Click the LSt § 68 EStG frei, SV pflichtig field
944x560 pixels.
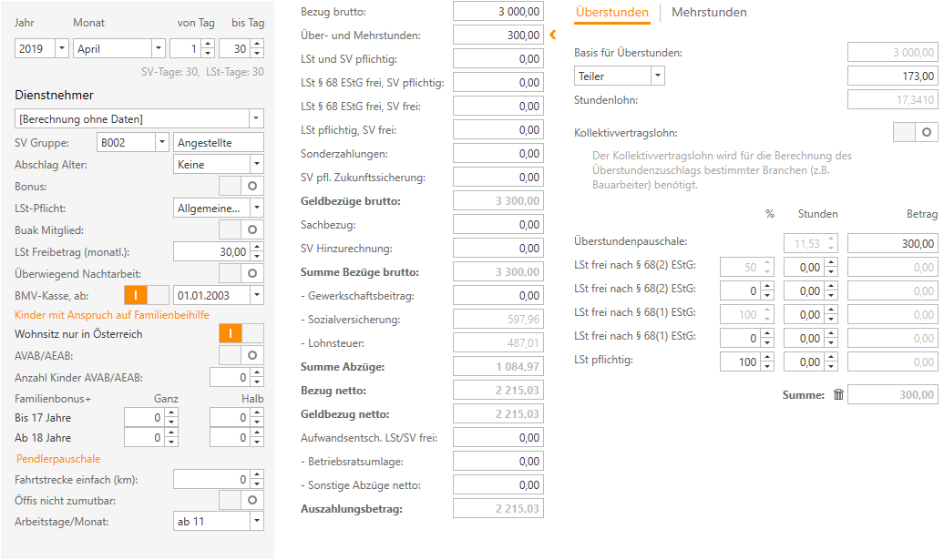pyautogui.click(x=498, y=82)
